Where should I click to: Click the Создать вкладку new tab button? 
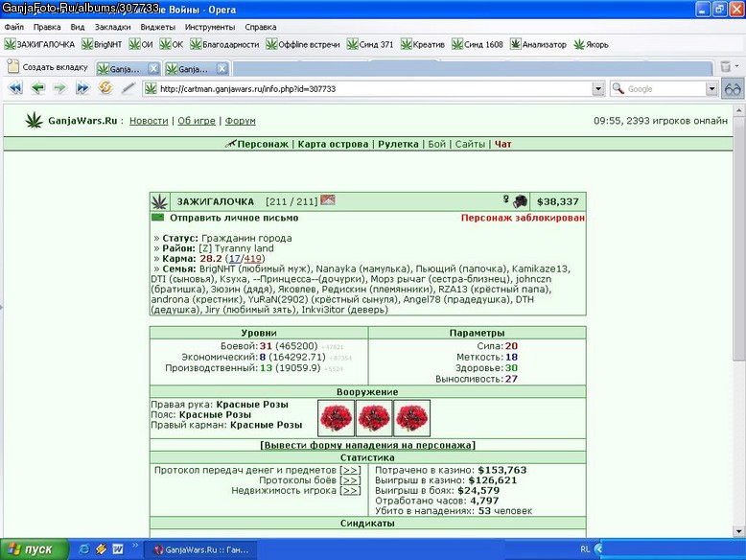tap(48, 67)
